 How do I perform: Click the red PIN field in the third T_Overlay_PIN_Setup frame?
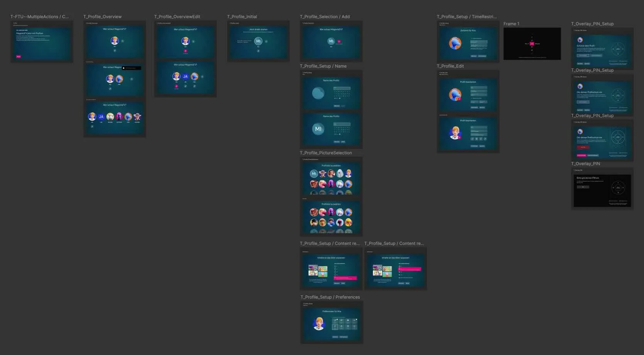(583, 147)
